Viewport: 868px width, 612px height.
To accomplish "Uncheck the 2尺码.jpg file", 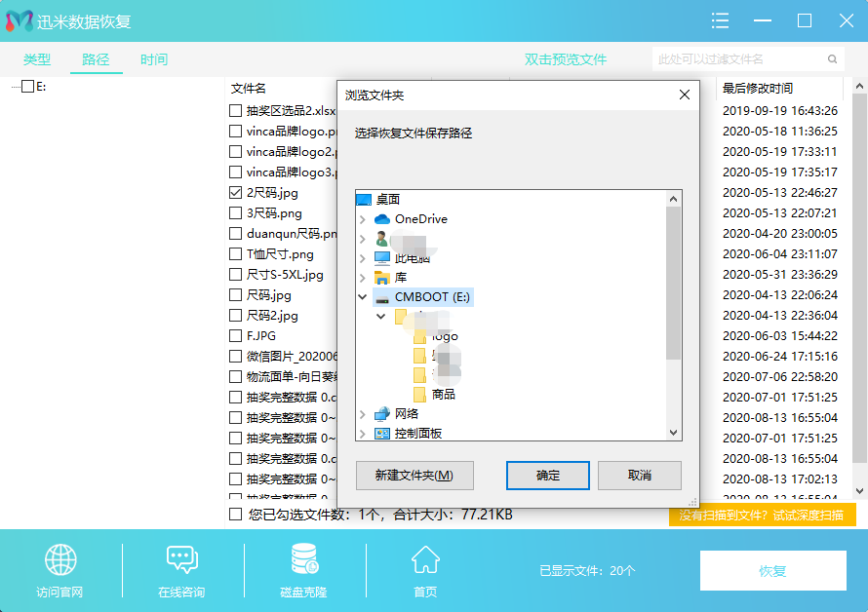I will 234,193.
